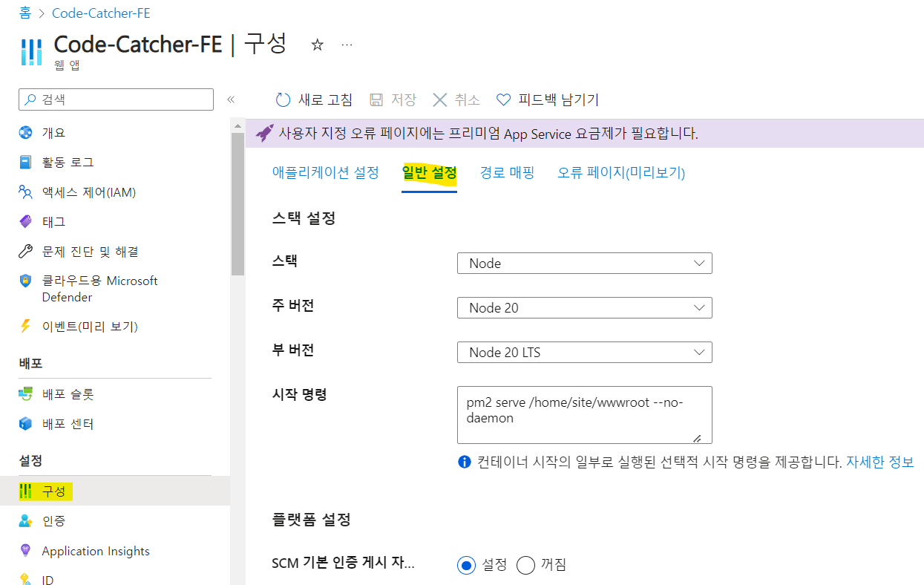Click the 피드백 남기기 button label

pos(558,99)
